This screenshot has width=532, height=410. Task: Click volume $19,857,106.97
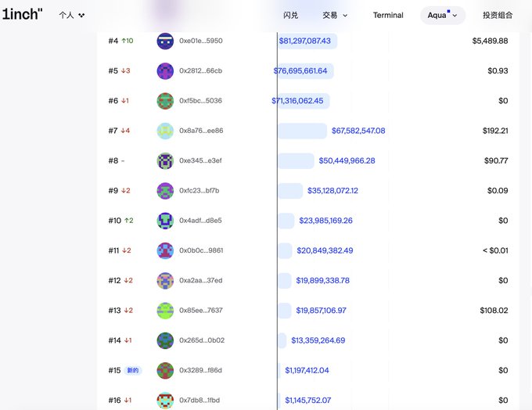pyautogui.click(x=321, y=310)
